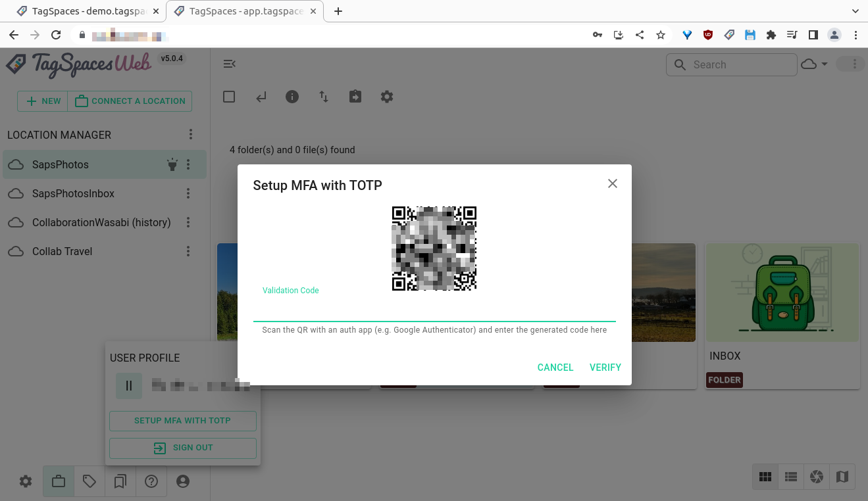Collapse the Location Manager sidebar

(229, 64)
